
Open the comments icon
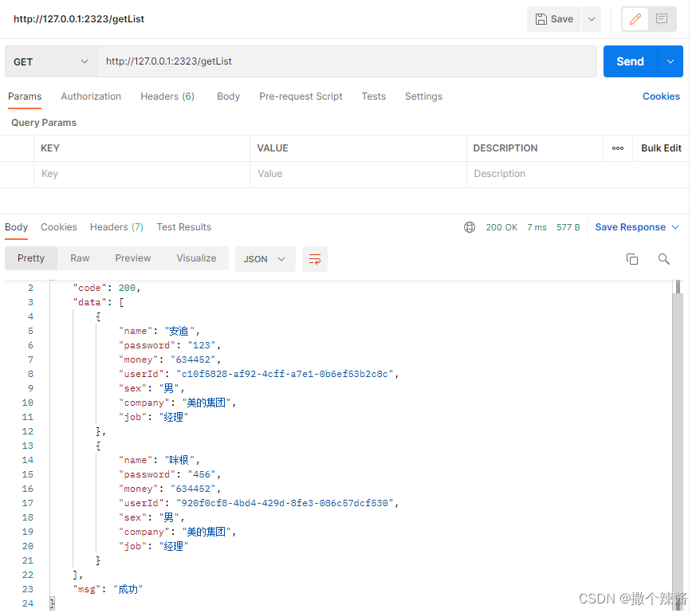[662, 19]
